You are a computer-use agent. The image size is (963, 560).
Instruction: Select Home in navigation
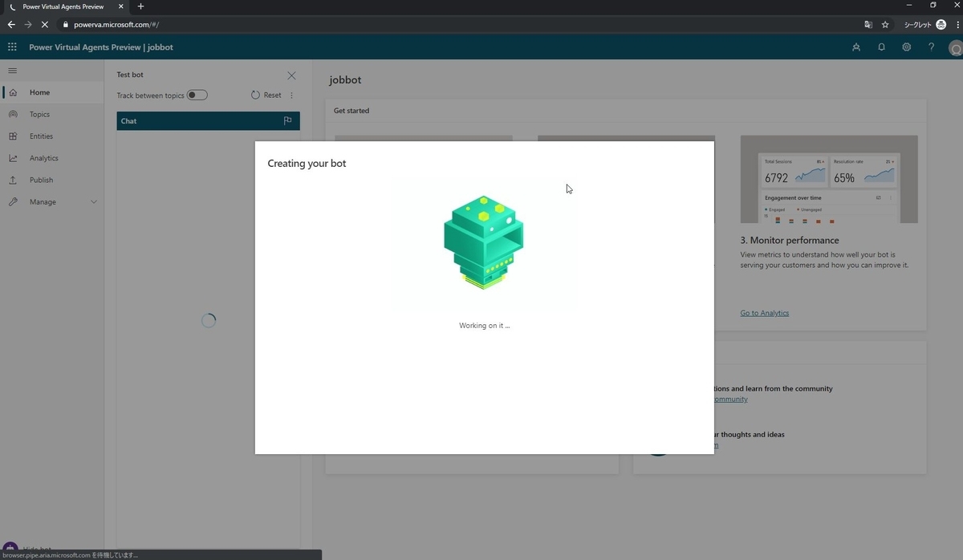coord(39,92)
